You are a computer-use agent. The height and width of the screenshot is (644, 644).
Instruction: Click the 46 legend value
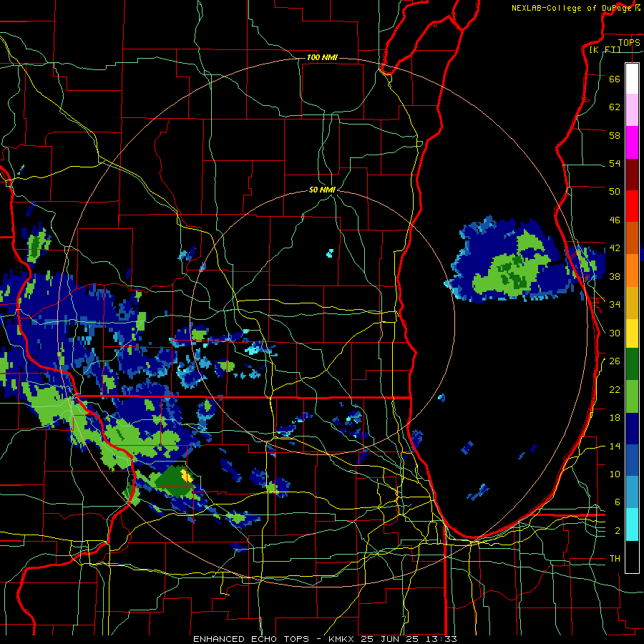click(615, 220)
